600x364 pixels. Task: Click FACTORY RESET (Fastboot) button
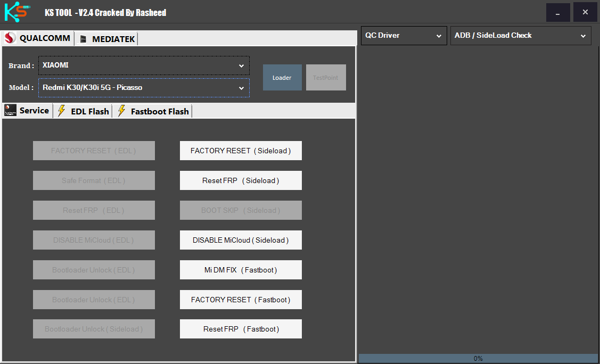coord(241,300)
